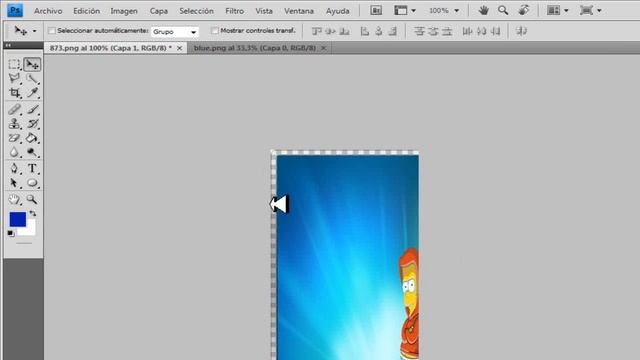Click the Rotate View tool icon
This screenshot has width=640, height=360.
(x=524, y=10)
